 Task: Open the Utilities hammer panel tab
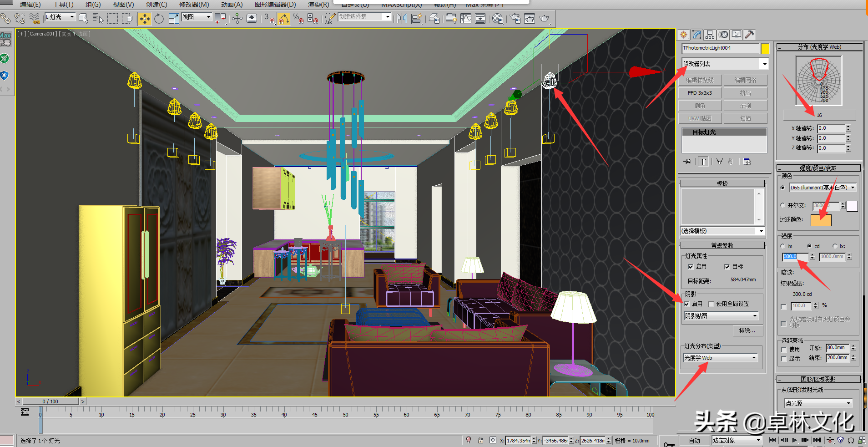pyautogui.click(x=750, y=35)
